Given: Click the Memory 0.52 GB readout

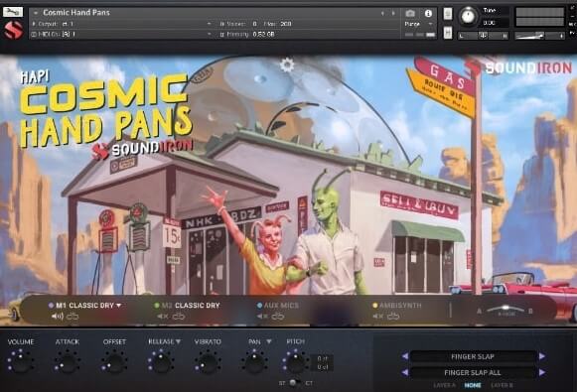Looking at the screenshot, I should click(263, 34).
